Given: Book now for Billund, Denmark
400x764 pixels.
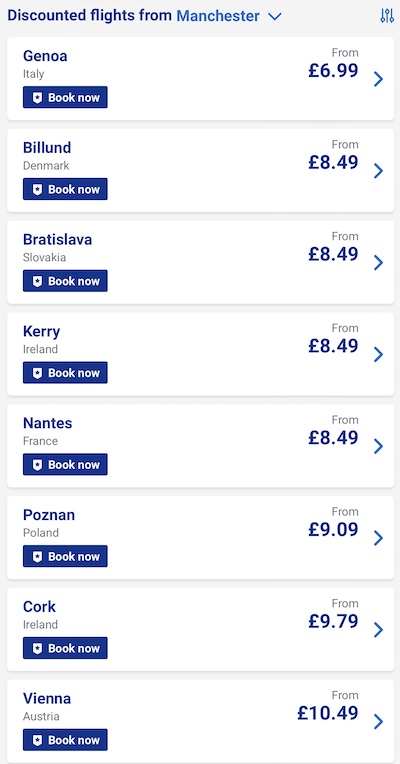Looking at the screenshot, I should pyautogui.click(x=65, y=189).
